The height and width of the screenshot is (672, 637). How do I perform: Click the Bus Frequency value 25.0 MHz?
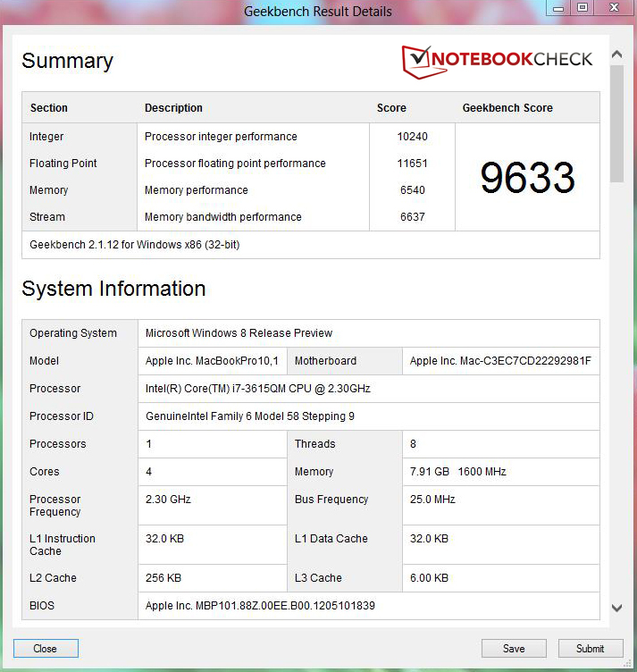pos(432,500)
